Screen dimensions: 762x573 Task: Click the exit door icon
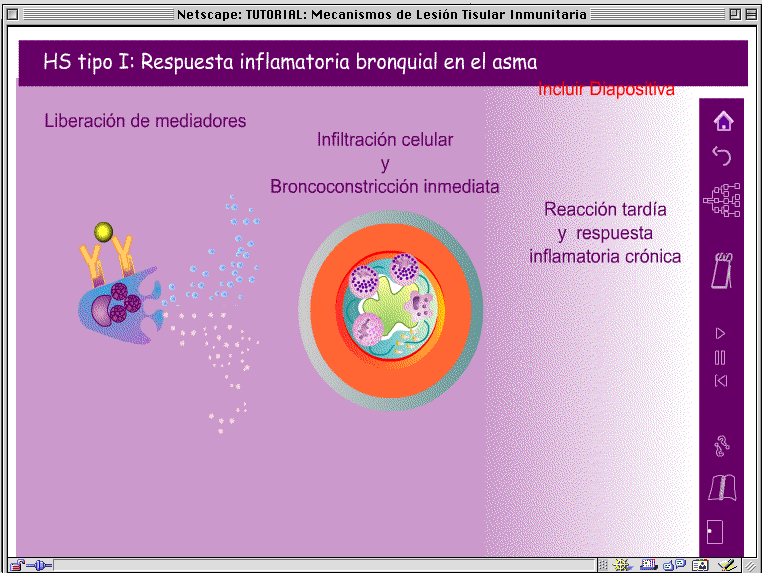(x=714, y=532)
